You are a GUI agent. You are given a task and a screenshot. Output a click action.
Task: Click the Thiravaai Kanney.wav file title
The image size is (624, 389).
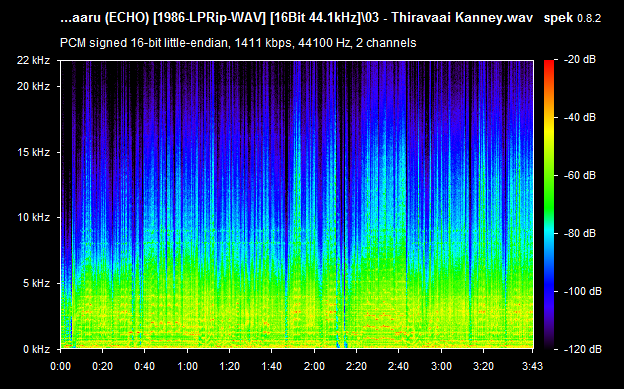[462, 18]
